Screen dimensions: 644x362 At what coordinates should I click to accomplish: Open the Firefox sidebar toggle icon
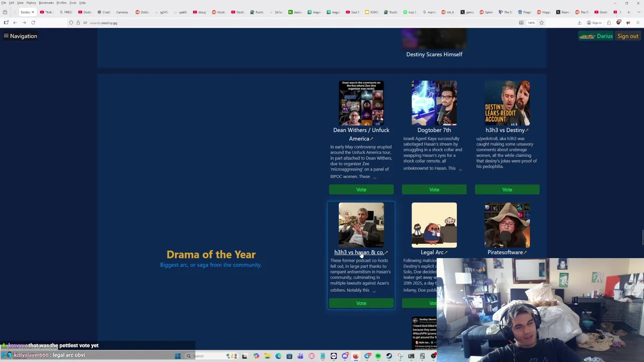(6, 23)
